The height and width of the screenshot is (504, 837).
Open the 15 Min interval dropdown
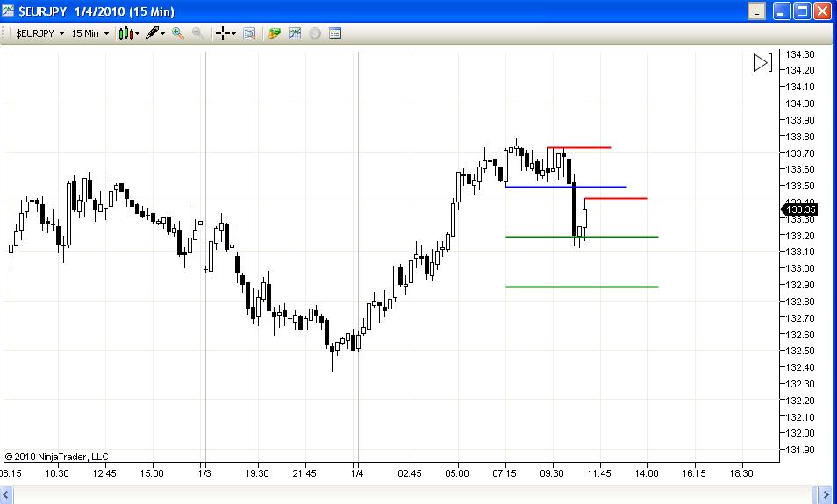(89, 33)
